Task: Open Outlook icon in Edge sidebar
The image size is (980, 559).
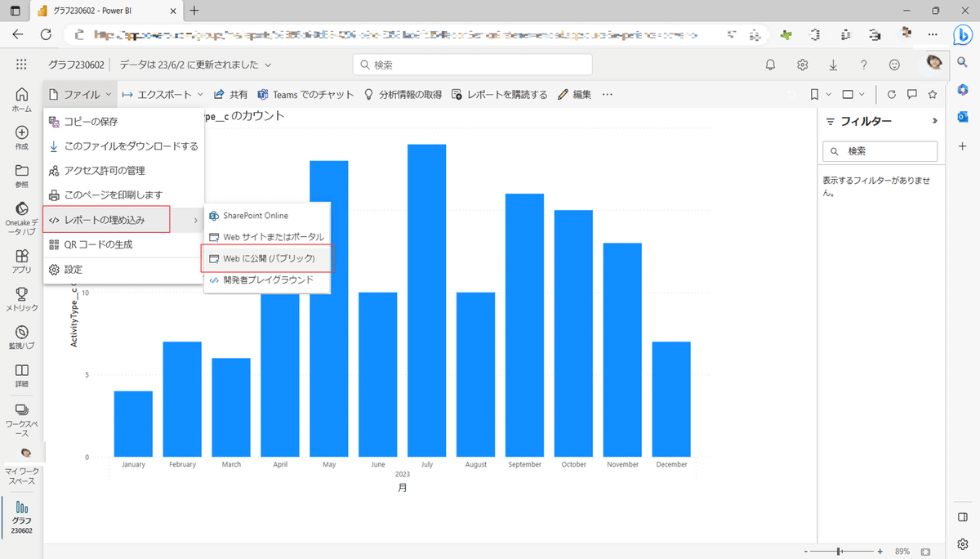Action: tap(963, 118)
